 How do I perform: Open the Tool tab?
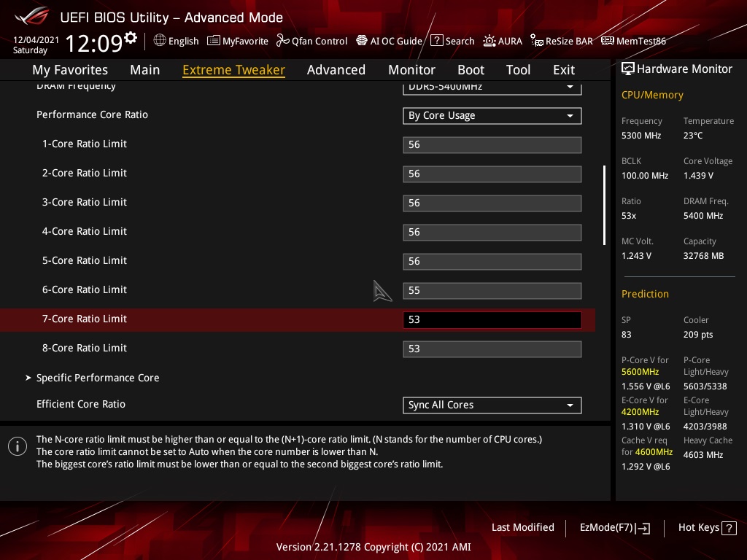pyautogui.click(x=519, y=70)
